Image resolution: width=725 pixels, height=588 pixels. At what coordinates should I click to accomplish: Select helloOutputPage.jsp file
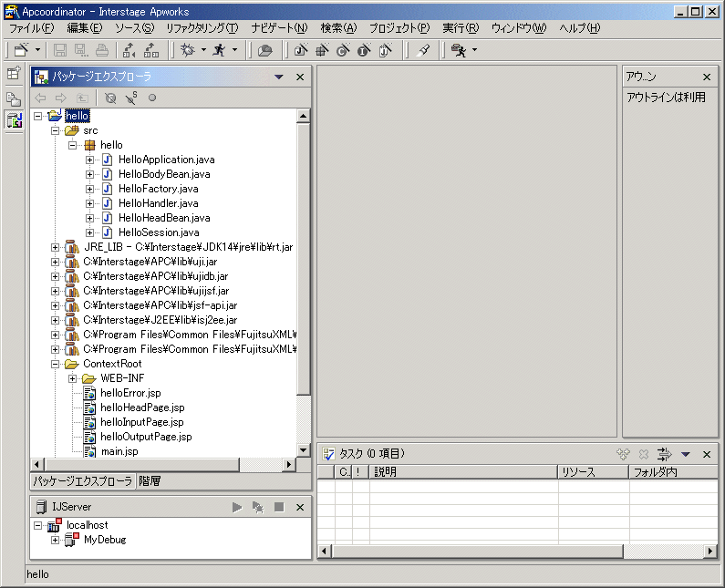pos(146,437)
